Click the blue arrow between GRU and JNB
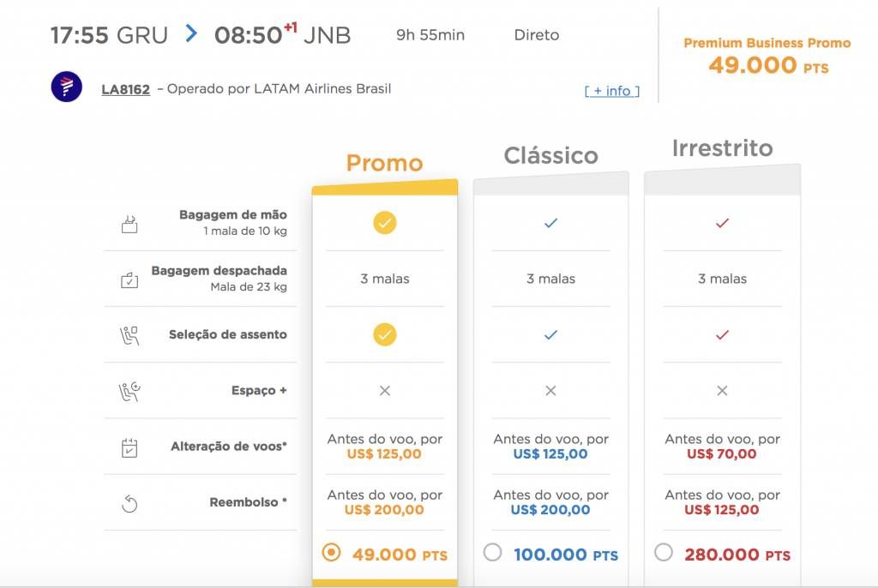 [191, 33]
